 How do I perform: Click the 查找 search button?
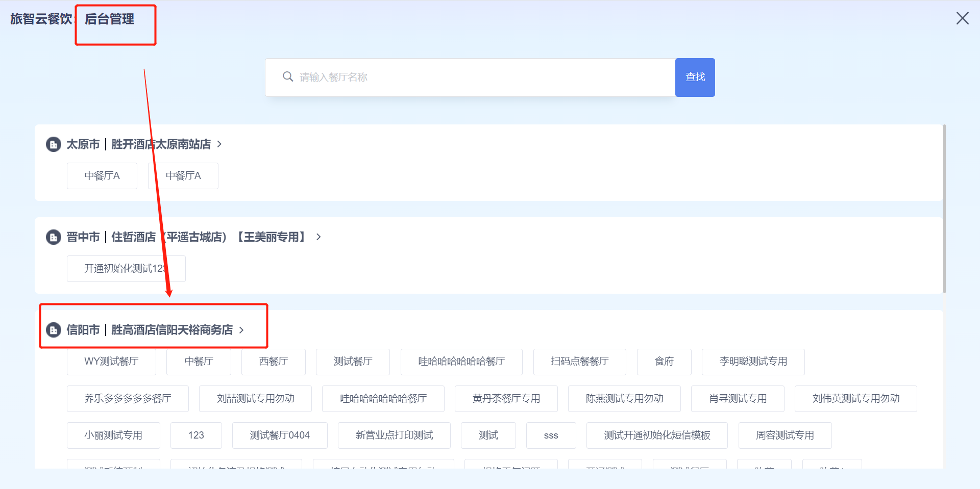(695, 77)
